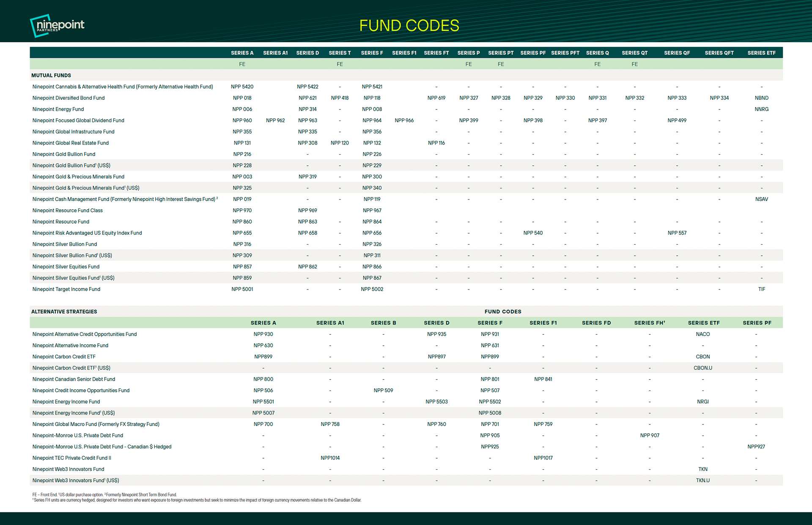Click code NPP 759
The width and height of the screenshot is (812, 525).
543,424
